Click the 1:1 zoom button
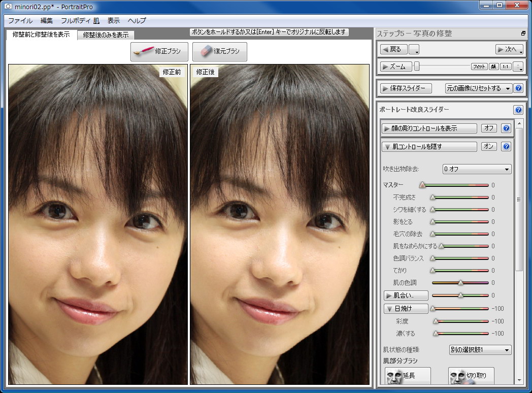 pyautogui.click(x=506, y=67)
